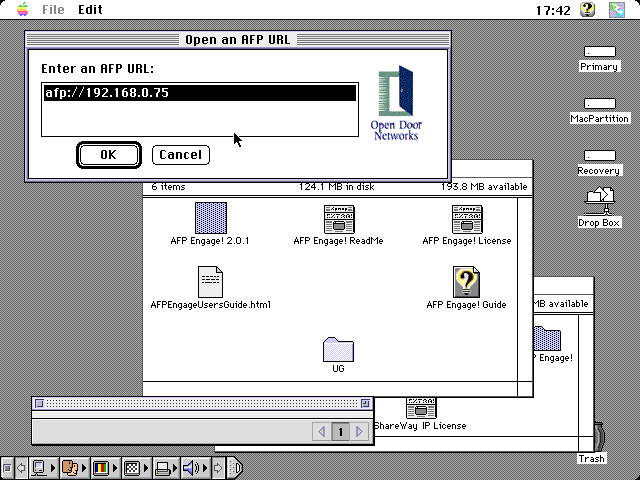Collapse the control strip with its end tab

tap(235, 468)
